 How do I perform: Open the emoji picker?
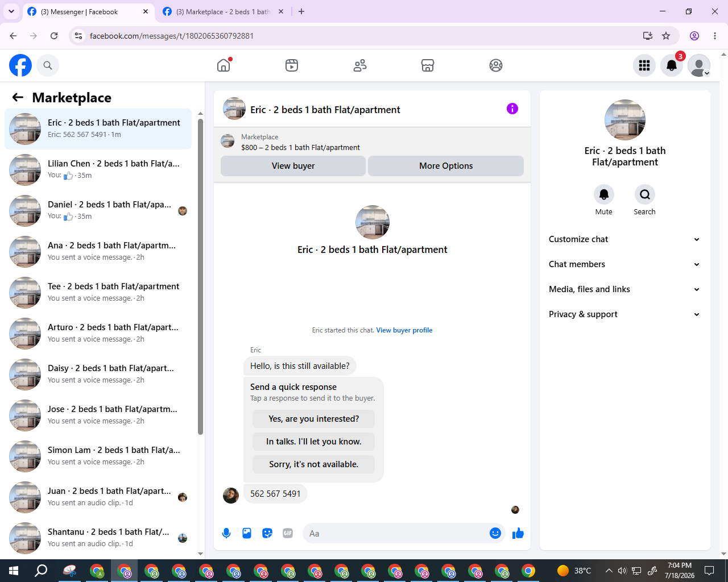(495, 533)
